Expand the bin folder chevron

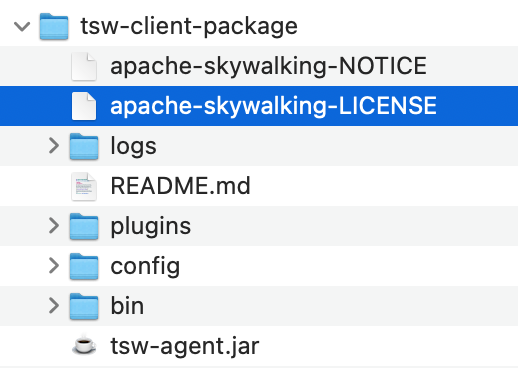(x=54, y=306)
